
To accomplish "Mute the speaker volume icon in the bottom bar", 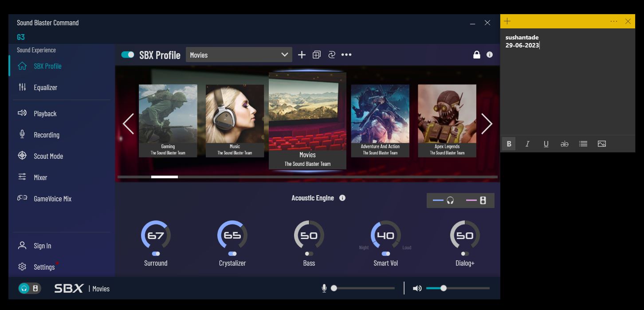I will coord(417,288).
